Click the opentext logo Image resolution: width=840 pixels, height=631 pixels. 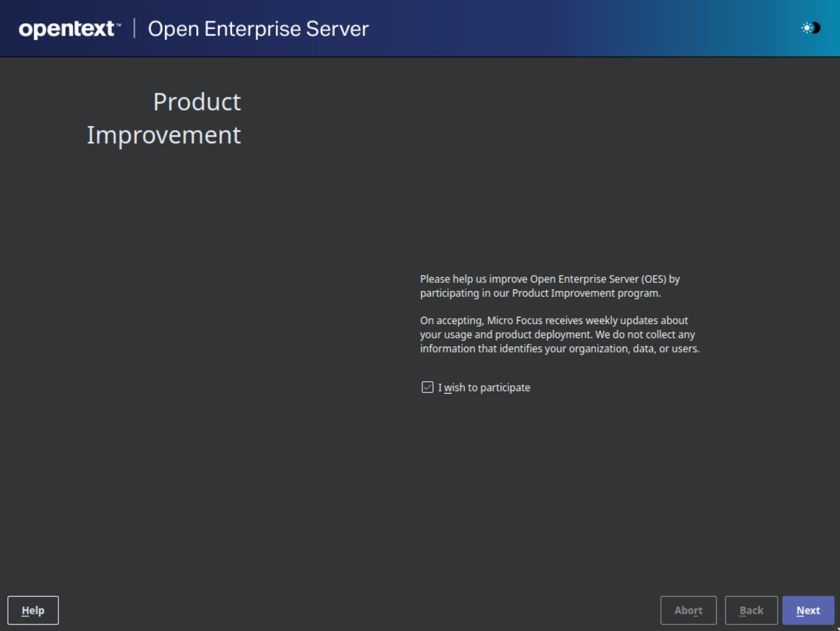68,29
